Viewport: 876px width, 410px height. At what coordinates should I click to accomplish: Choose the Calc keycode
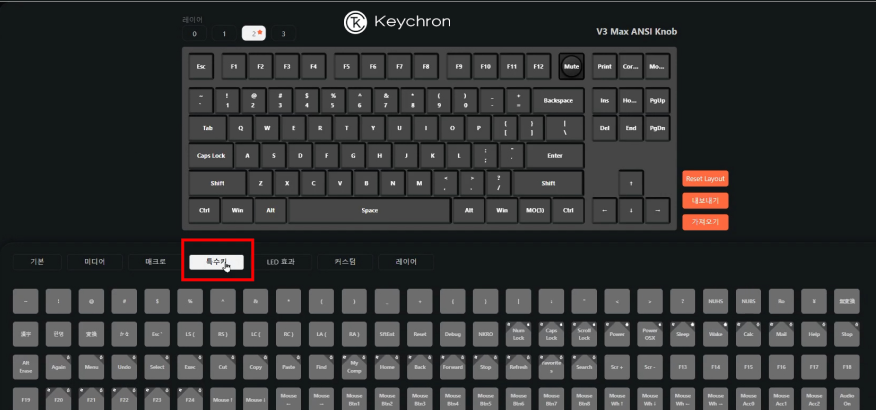748,334
